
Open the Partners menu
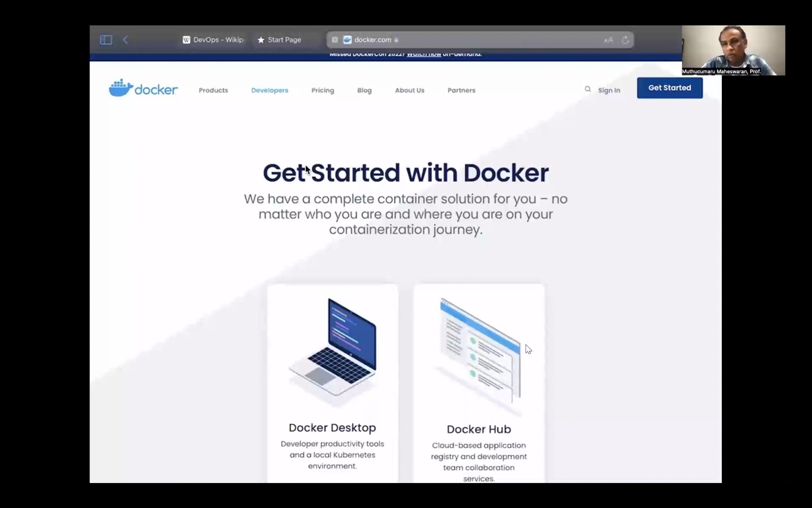click(461, 90)
